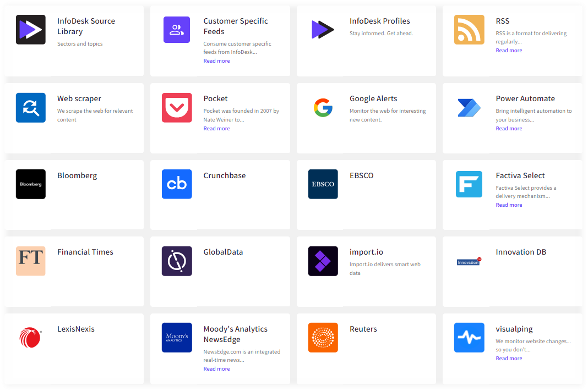The height and width of the screenshot is (391, 588).
Task: Click the Crunchbase logo
Action: point(177,184)
